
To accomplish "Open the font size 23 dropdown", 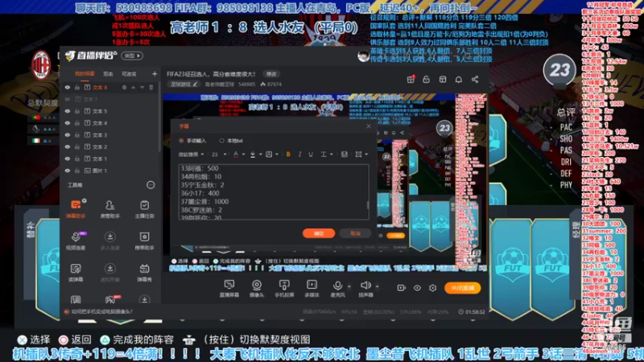I will 218,154.
